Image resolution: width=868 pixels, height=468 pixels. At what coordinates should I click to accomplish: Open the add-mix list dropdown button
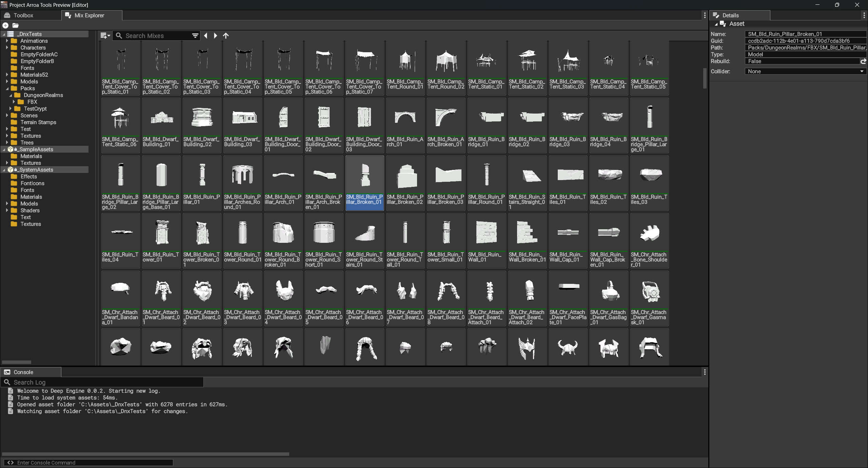click(x=105, y=36)
